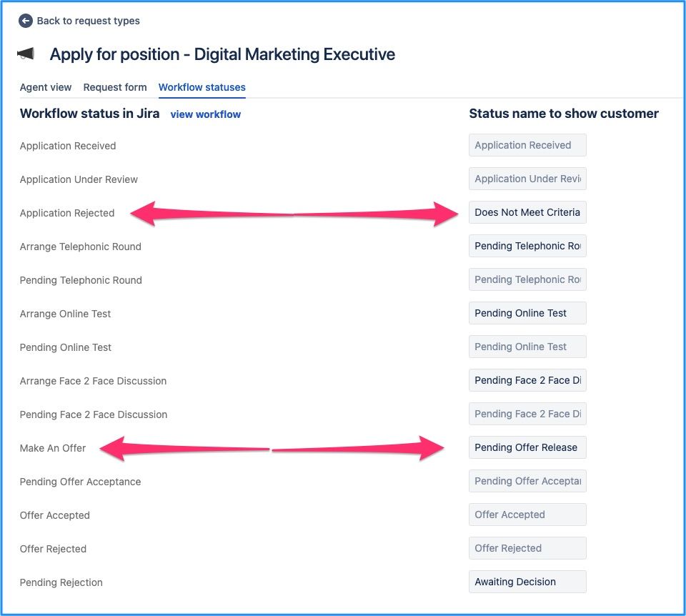Click customer status field for Pending Online Test row

tap(527, 347)
